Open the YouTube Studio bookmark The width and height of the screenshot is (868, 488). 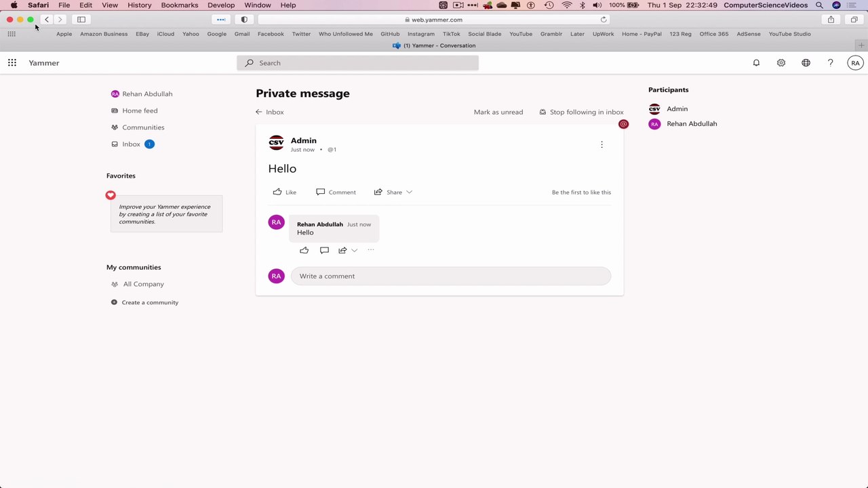[x=790, y=34]
